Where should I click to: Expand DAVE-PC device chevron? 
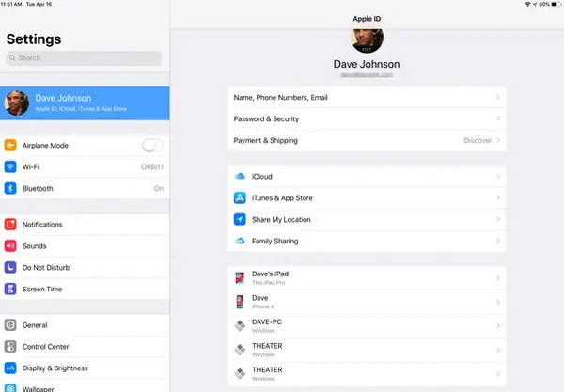click(x=498, y=326)
